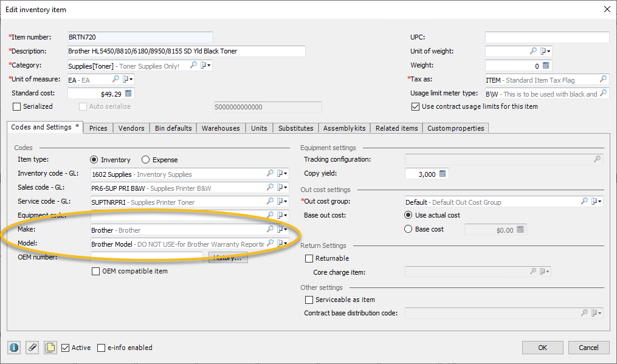Click the Out cost group lookup magnifier
Image resolution: width=617 pixels, height=364 pixels.
point(584,201)
